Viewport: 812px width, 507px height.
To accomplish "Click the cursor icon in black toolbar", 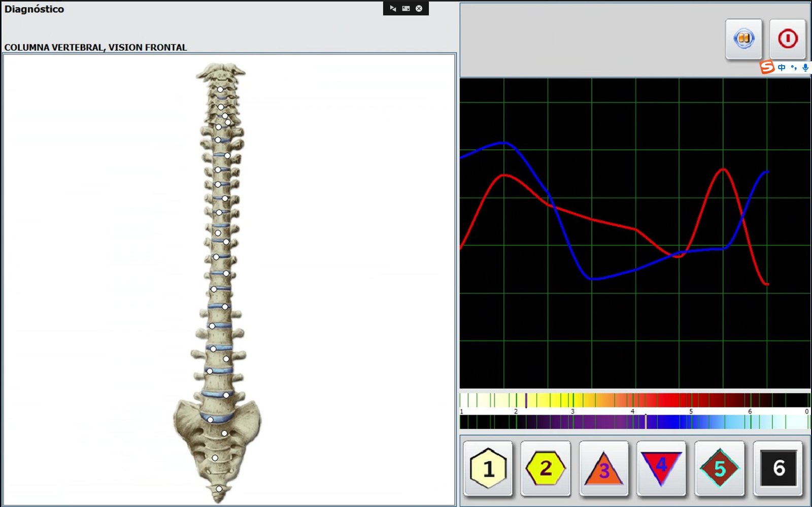I will (x=393, y=9).
